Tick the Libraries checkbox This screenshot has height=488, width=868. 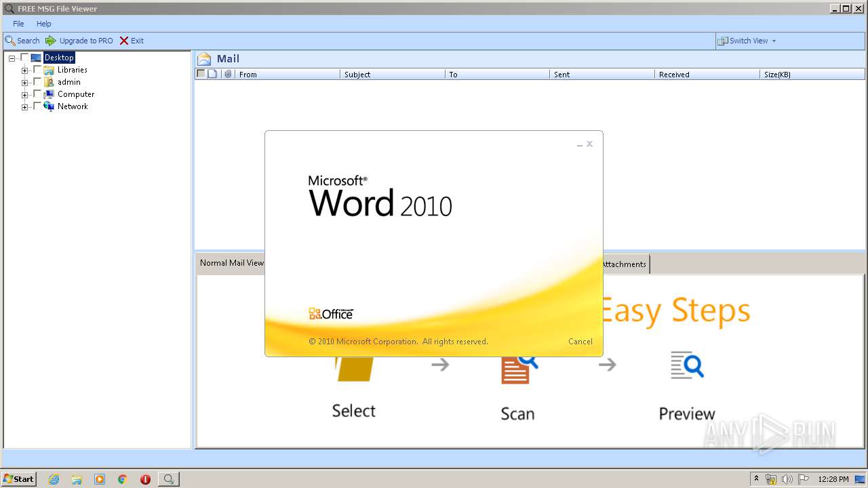37,70
